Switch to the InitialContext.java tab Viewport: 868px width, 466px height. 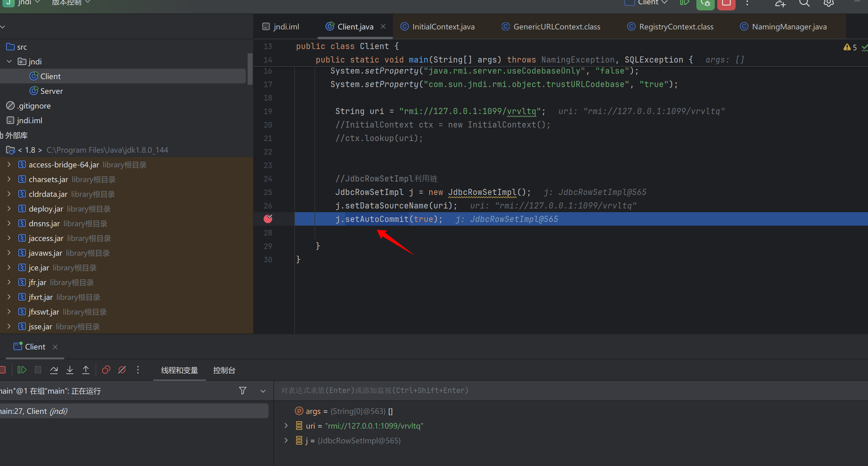click(443, 27)
